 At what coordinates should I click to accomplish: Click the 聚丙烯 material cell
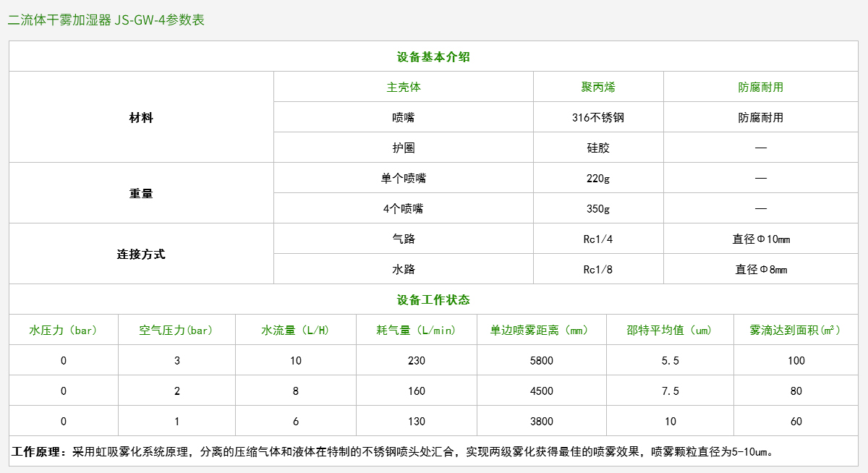(x=598, y=87)
